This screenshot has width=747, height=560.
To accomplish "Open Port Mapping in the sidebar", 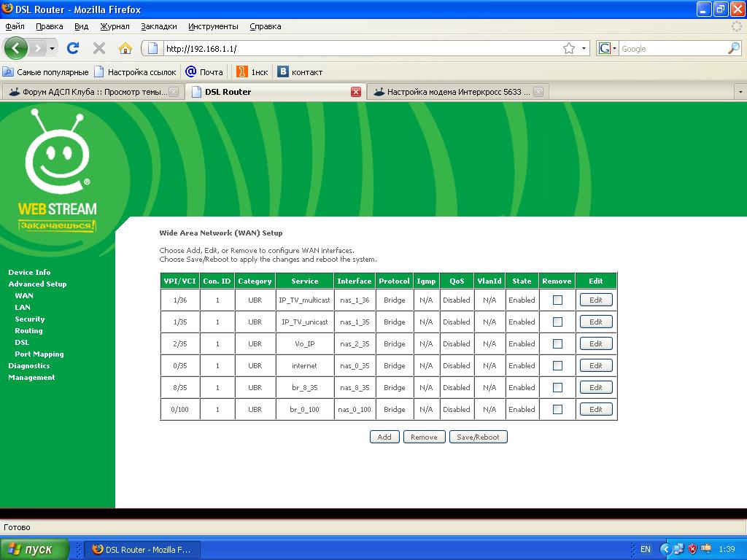I will click(39, 354).
